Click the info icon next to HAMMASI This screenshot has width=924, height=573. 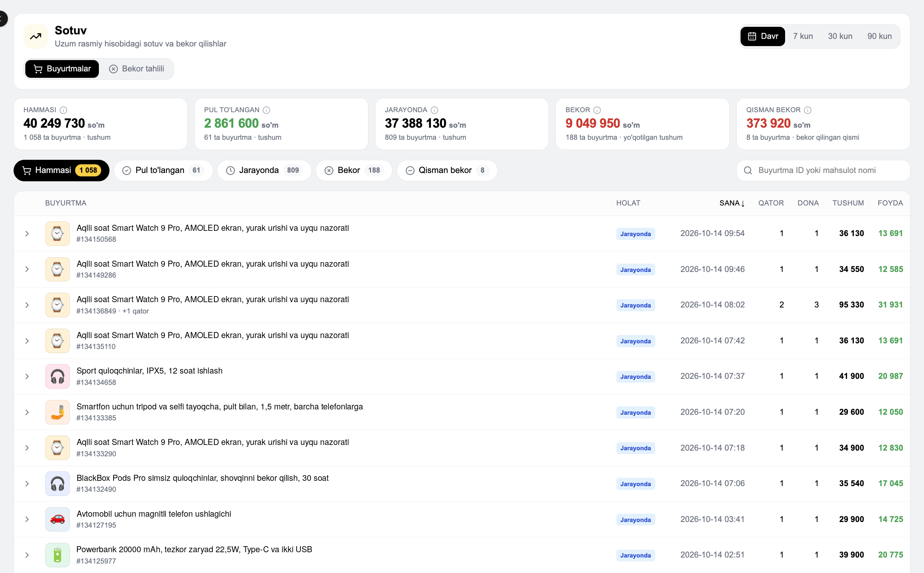point(63,110)
